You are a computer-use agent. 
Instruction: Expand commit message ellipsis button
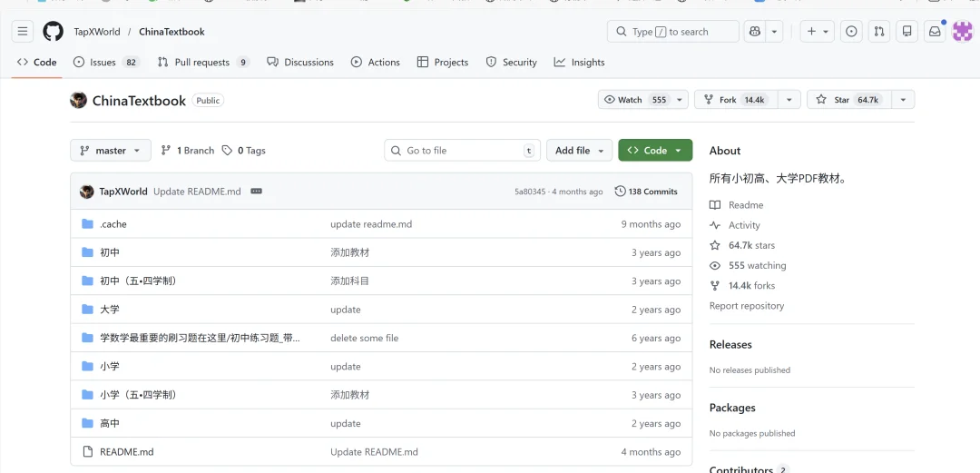256,192
